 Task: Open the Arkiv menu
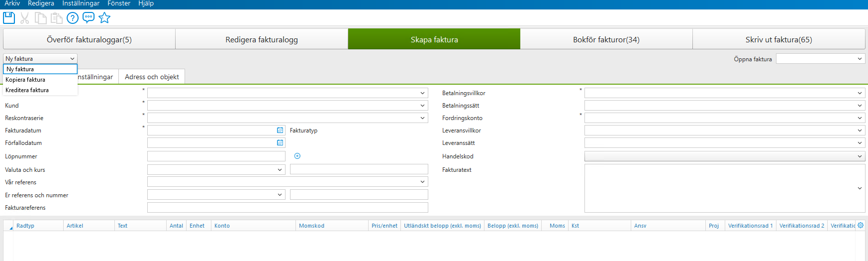(x=12, y=3)
